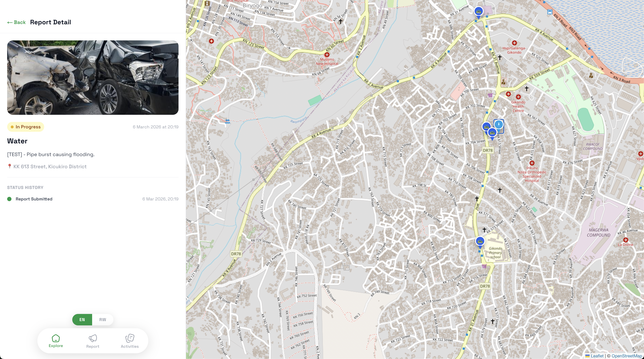Open the Explore tab
The image size is (644, 359).
(56, 341)
